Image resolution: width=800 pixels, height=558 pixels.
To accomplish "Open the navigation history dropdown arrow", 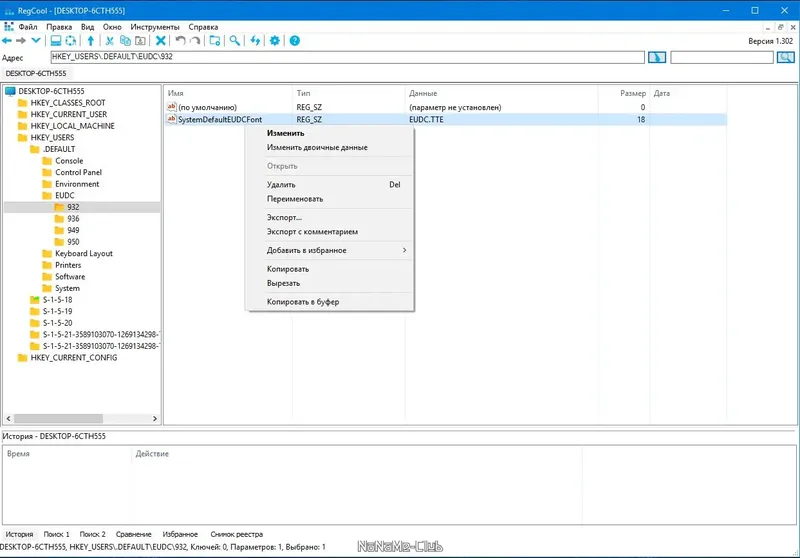I will [x=36, y=41].
